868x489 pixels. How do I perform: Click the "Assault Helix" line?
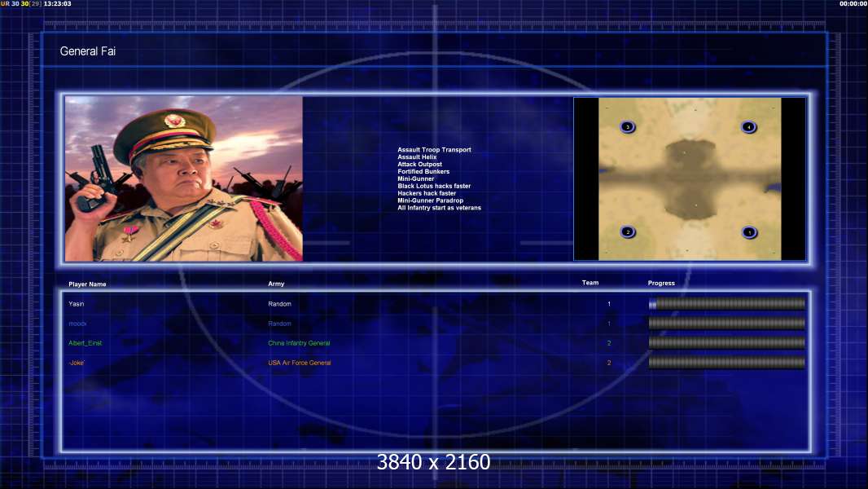coord(417,156)
